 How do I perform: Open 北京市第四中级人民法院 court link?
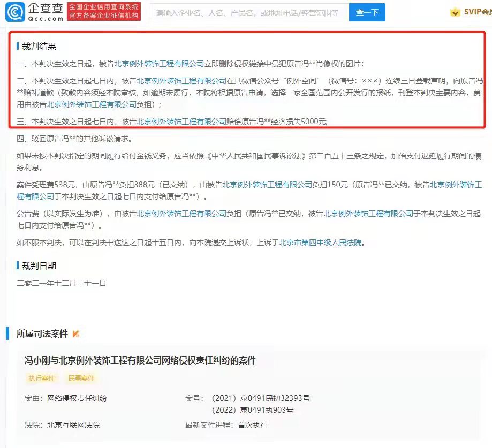[320, 242]
